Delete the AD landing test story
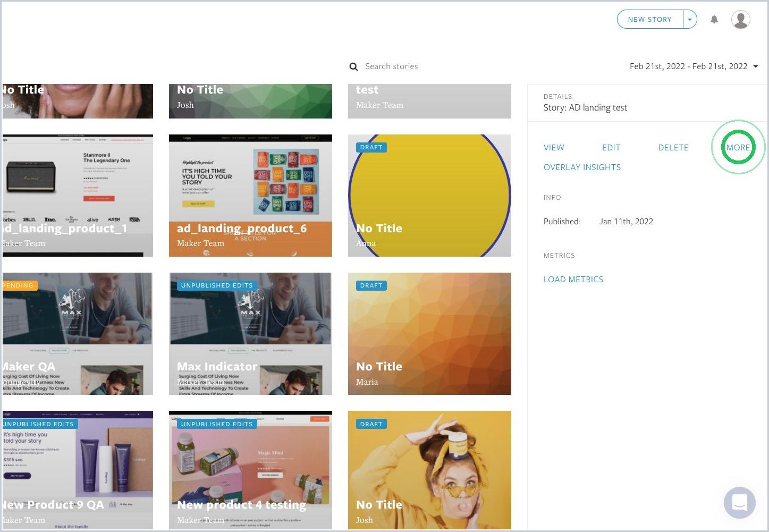The height and width of the screenshot is (532, 769). 673,148
